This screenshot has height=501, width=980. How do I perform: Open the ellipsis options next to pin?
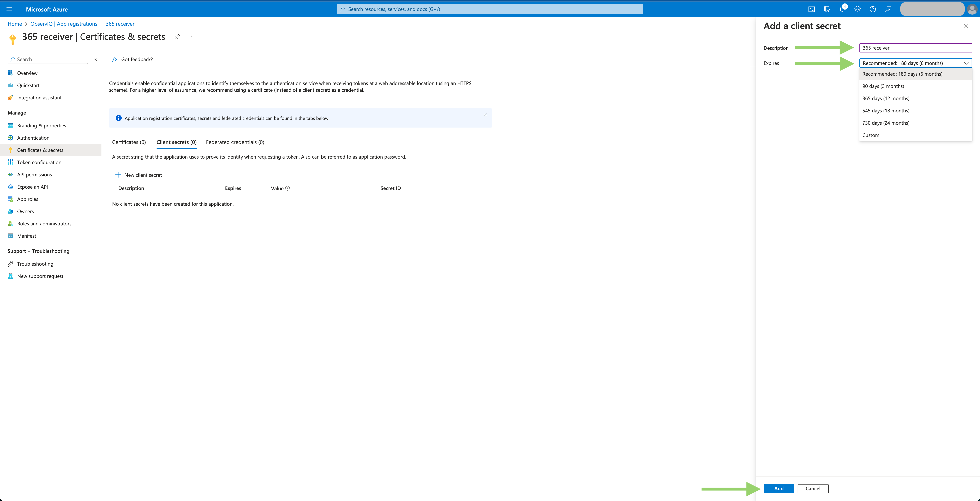[189, 37]
